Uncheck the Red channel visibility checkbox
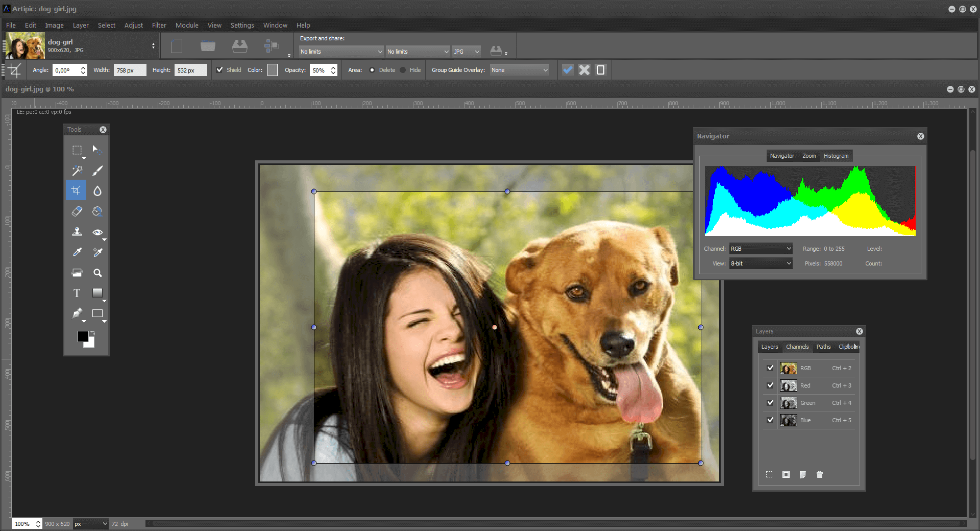This screenshot has width=980, height=531. pos(770,385)
